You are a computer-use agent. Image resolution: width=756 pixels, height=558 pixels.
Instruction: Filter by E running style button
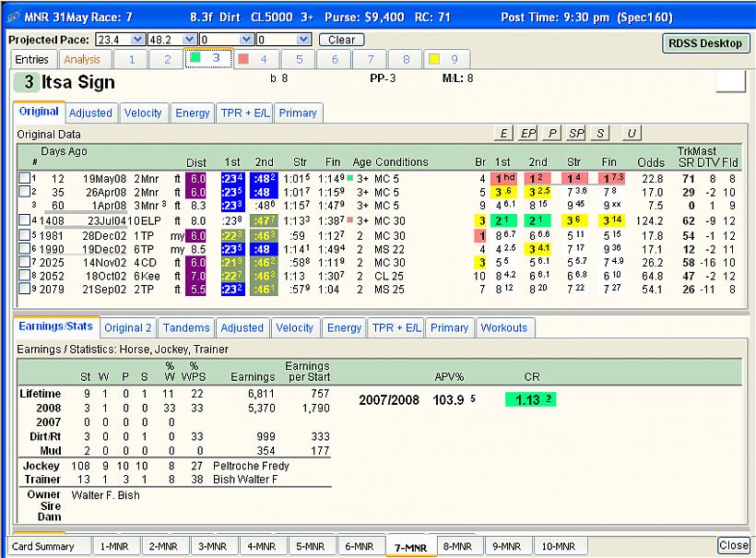coord(503,133)
